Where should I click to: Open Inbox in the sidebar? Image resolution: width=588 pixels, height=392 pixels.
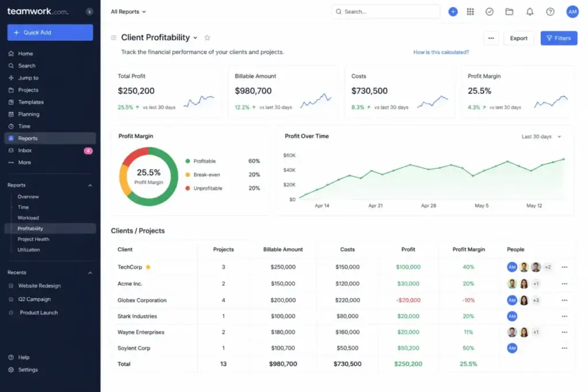point(50,150)
